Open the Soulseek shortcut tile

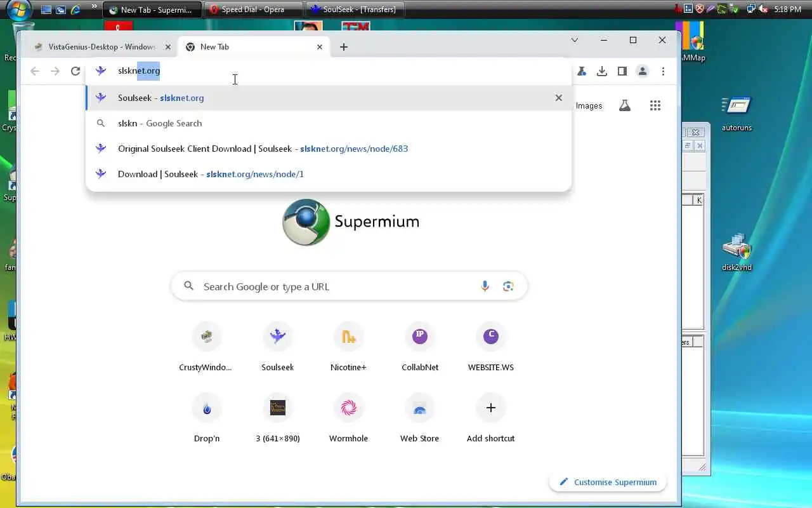click(277, 347)
